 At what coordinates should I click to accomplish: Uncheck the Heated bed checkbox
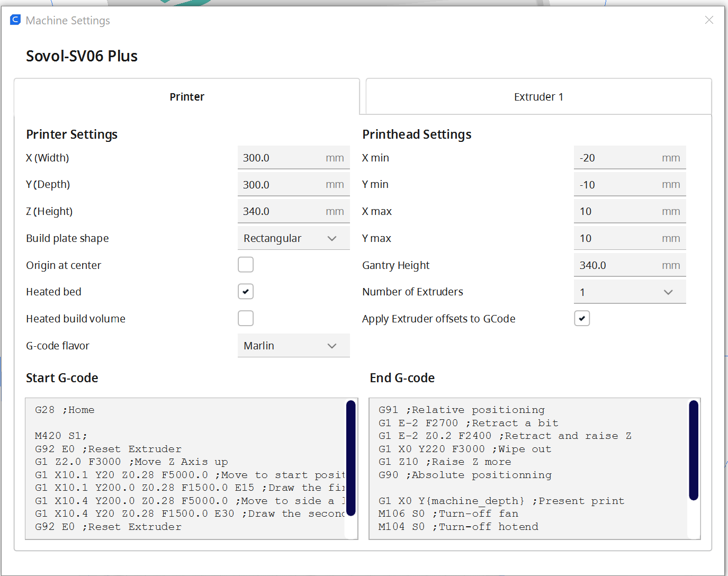click(246, 292)
